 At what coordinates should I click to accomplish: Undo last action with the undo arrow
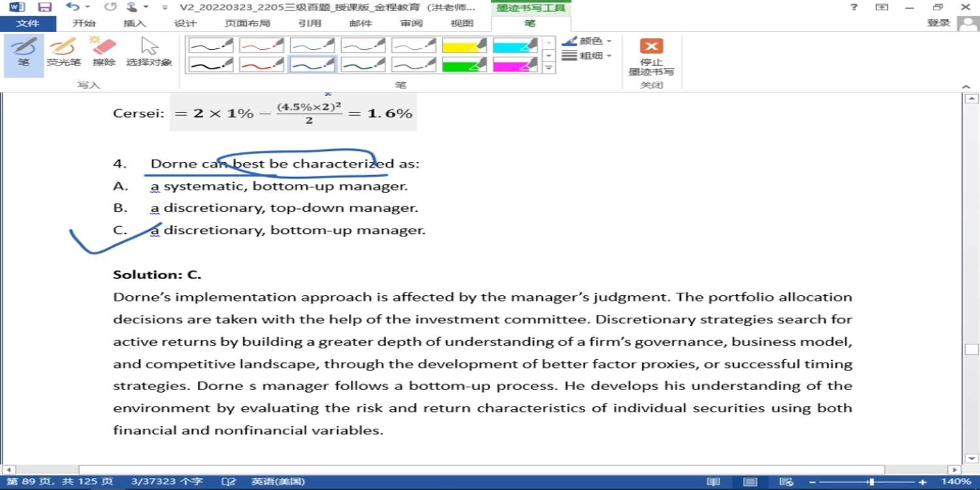click(x=73, y=7)
